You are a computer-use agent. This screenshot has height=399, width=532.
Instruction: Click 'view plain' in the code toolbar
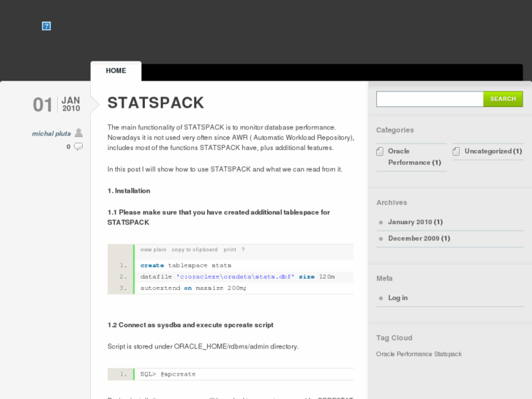coord(153,250)
